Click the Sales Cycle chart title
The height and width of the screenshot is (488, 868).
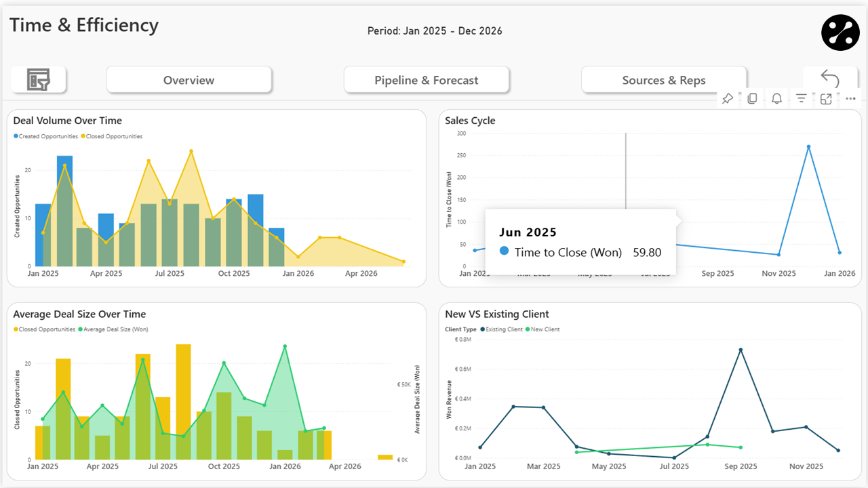click(470, 121)
